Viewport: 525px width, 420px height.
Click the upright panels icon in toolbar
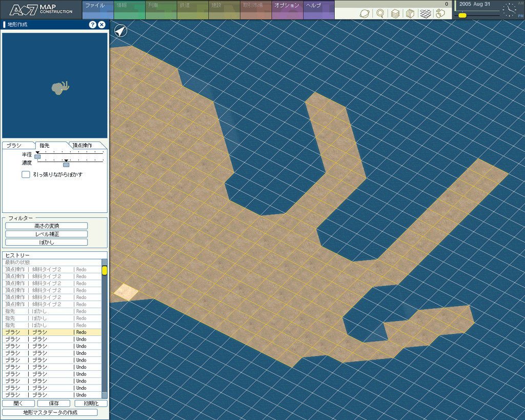pyautogui.click(x=410, y=14)
